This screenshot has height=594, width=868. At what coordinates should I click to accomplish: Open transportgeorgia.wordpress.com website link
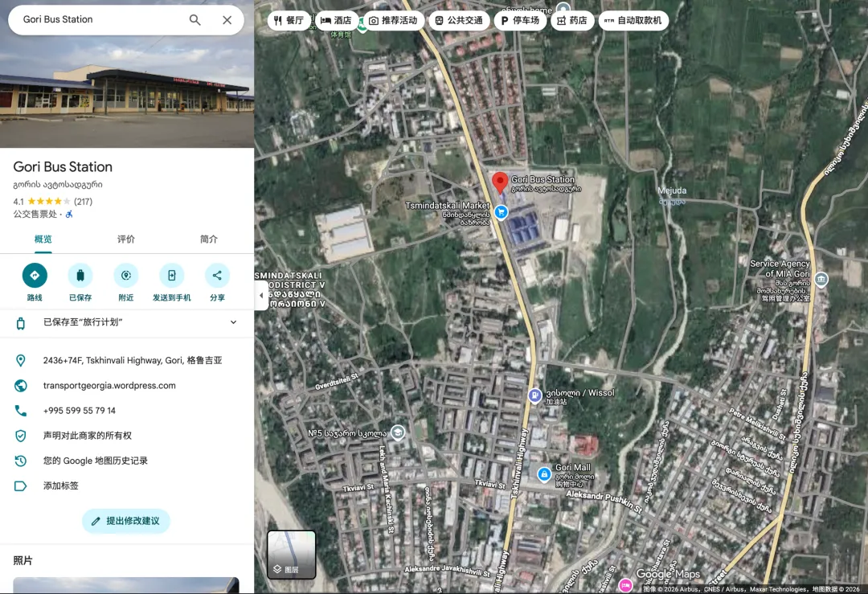click(109, 385)
